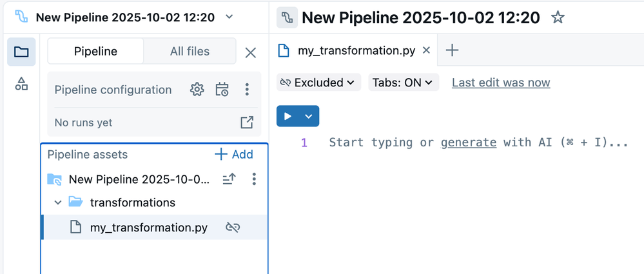Expand the run button options arrow
The height and width of the screenshot is (274, 644).
click(x=309, y=116)
